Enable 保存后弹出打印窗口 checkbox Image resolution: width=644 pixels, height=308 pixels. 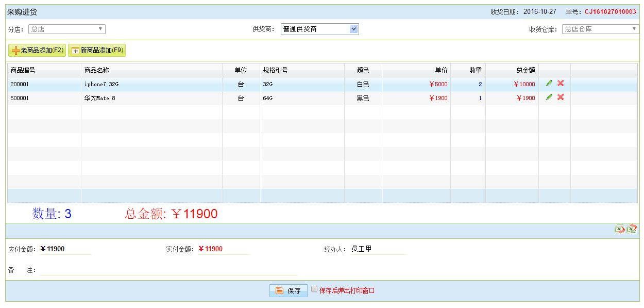[314, 289]
